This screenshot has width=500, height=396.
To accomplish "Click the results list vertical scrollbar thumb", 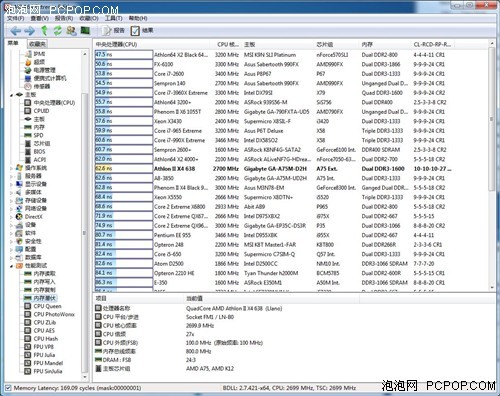I will click(491, 119).
